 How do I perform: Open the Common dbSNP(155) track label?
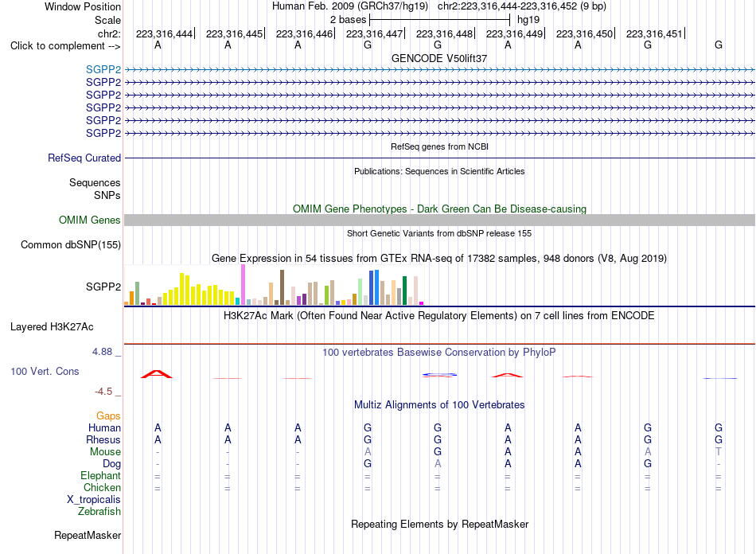coord(71,244)
